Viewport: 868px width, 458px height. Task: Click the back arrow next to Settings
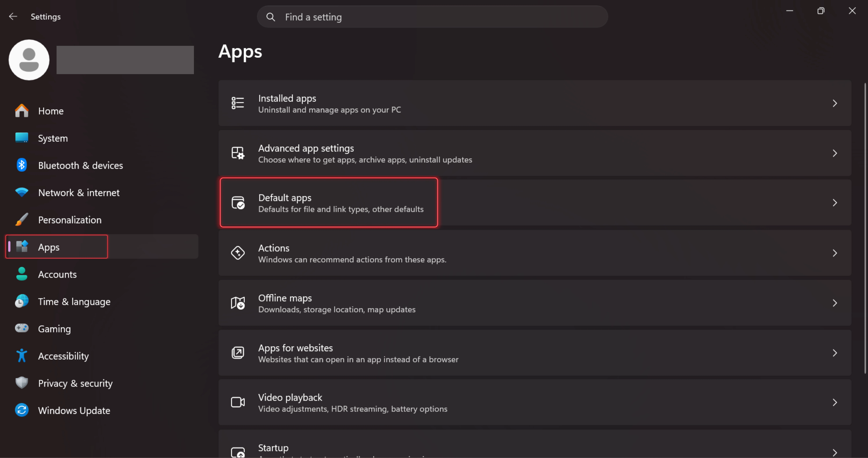click(x=13, y=17)
